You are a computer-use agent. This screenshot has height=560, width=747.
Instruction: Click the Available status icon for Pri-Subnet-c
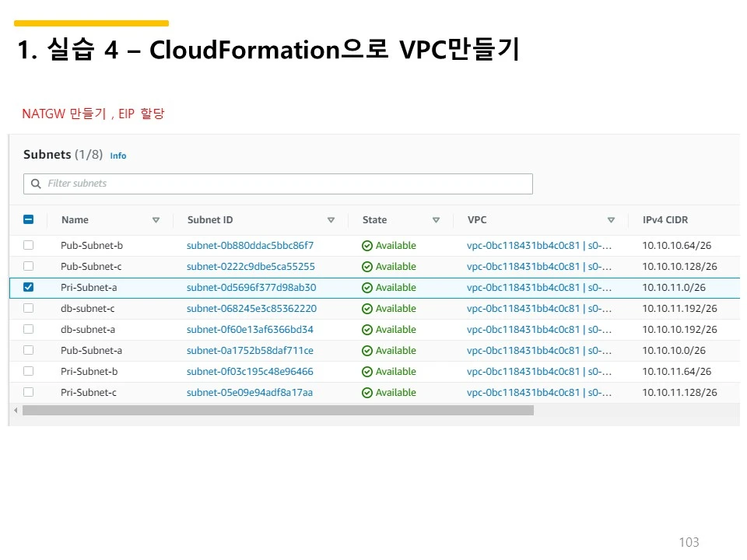point(366,393)
